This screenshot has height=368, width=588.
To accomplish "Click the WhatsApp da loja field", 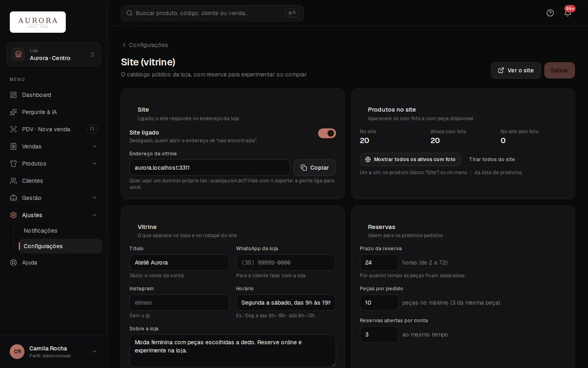I will tap(286, 263).
